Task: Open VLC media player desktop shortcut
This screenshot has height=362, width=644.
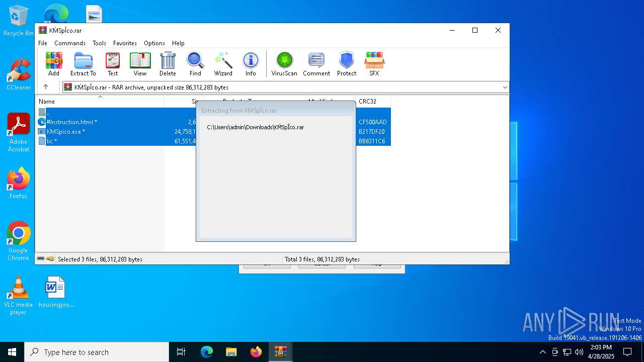Action: pos(19,296)
